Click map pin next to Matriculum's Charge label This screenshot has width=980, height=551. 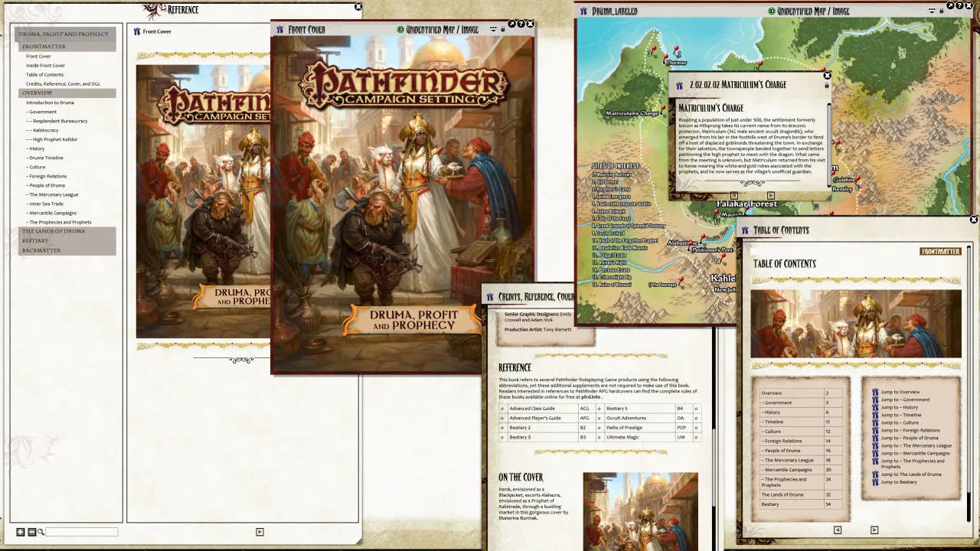click(x=661, y=109)
